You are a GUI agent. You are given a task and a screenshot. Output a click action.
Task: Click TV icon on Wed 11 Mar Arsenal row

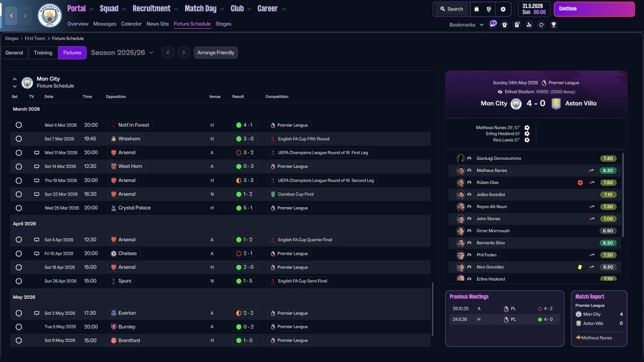coord(36,153)
